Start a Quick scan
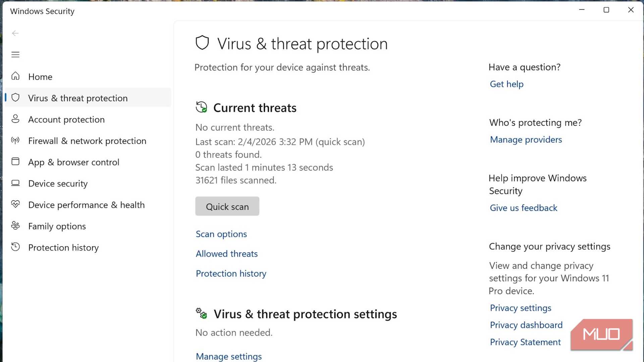Screen dimensions: 644x362 tap(227, 206)
